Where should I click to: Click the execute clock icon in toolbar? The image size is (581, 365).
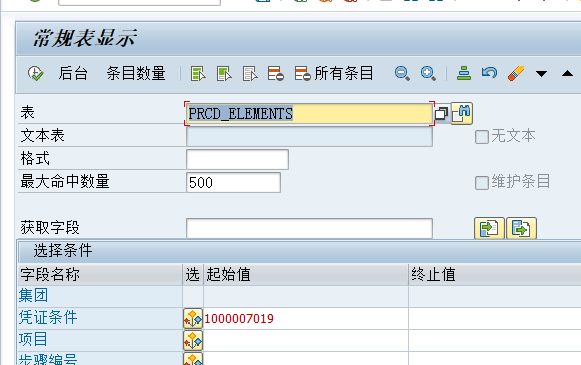click(x=36, y=73)
